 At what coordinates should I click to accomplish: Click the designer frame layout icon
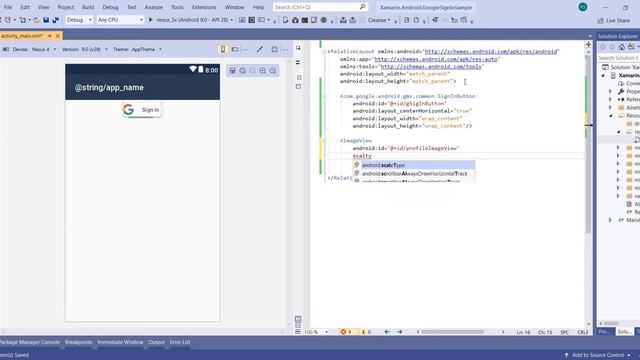[274, 49]
